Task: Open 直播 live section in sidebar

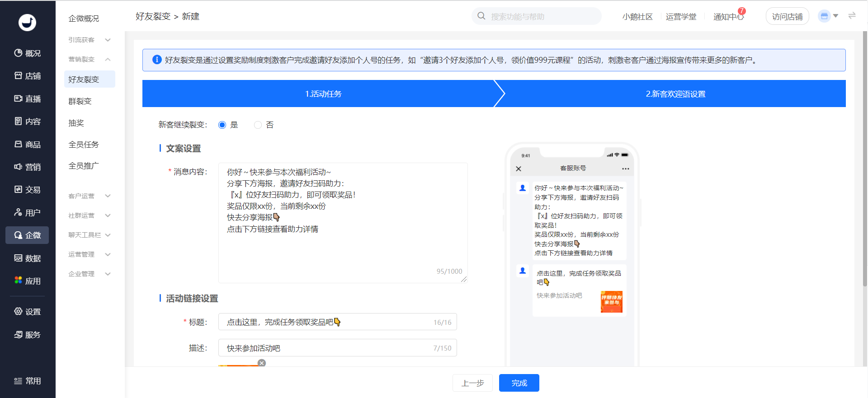Action: pos(27,98)
